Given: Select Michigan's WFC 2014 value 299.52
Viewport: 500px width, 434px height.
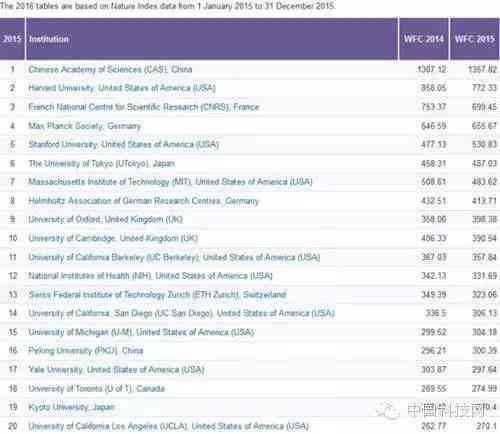Looking at the screenshot, I should coord(434,332).
